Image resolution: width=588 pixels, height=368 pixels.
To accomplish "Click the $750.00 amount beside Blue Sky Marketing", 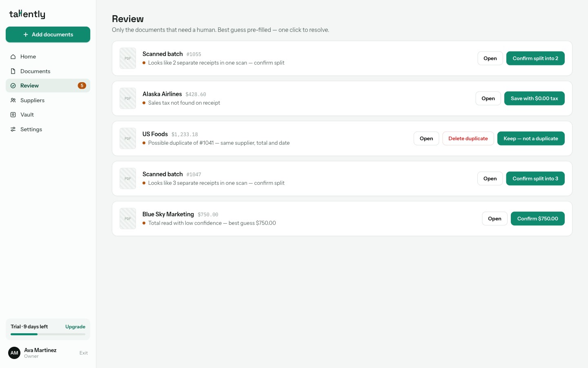I will tap(208, 215).
